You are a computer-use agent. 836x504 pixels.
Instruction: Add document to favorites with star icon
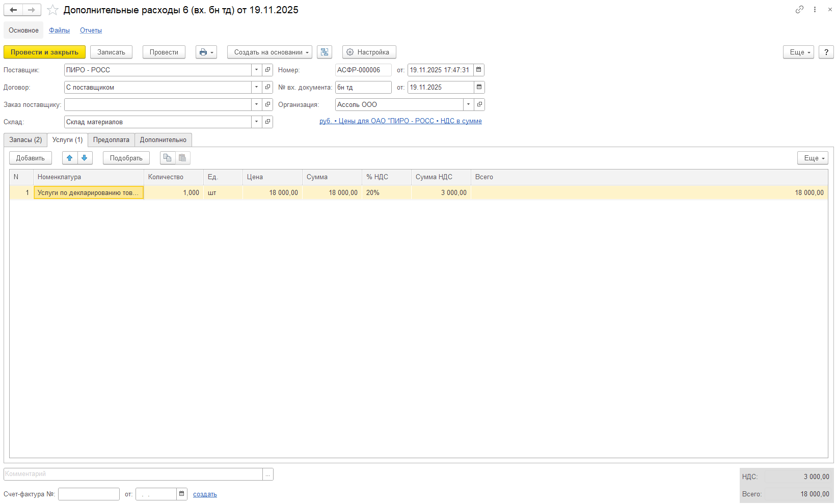point(52,10)
